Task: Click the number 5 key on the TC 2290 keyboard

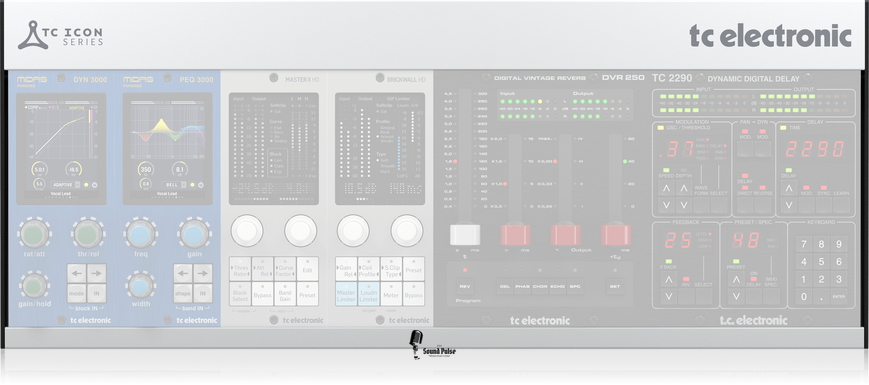Action: (x=821, y=261)
